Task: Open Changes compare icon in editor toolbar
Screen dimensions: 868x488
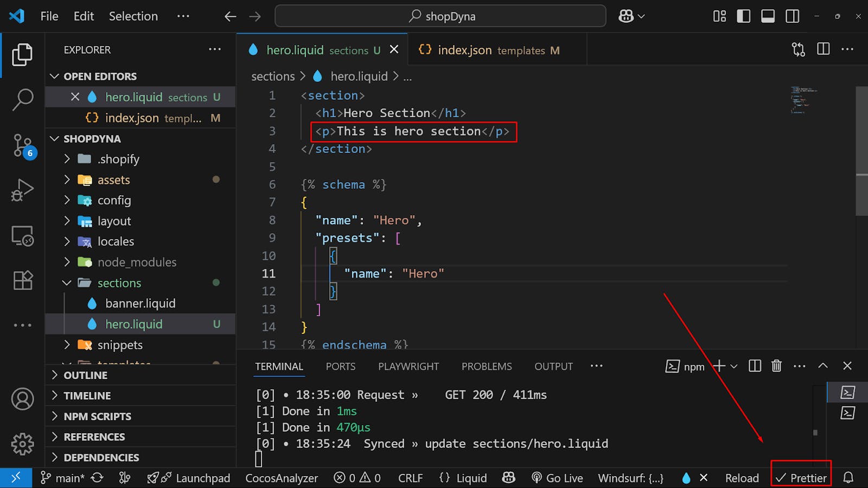Action: click(798, 49)
